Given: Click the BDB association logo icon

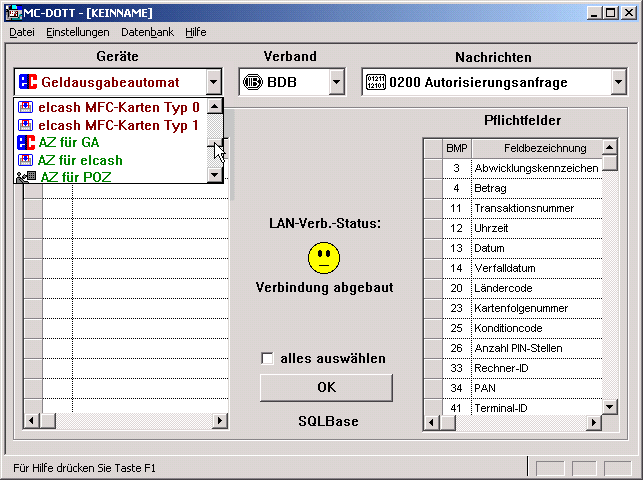Looking at the screenshot, I should 253,82.
